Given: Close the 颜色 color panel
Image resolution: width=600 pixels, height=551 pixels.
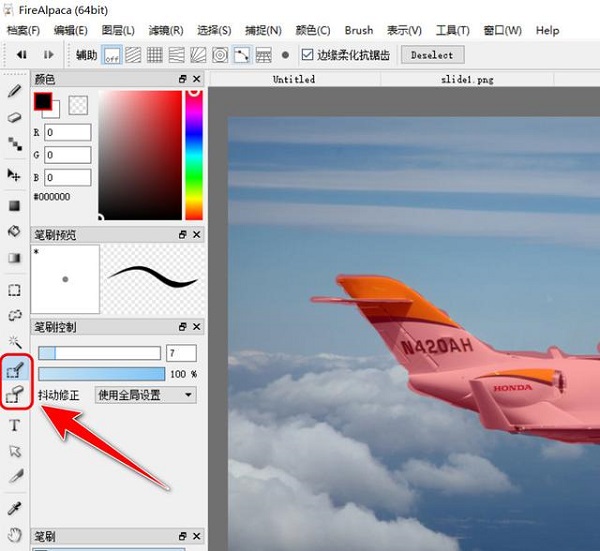Looking at the screenshot, I should click(197, 79).
